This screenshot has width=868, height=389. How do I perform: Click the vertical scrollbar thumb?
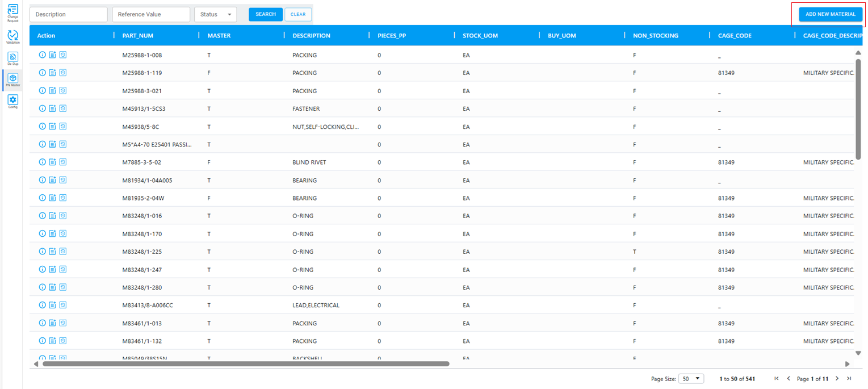pyautogui.click(x=858, y=108)
